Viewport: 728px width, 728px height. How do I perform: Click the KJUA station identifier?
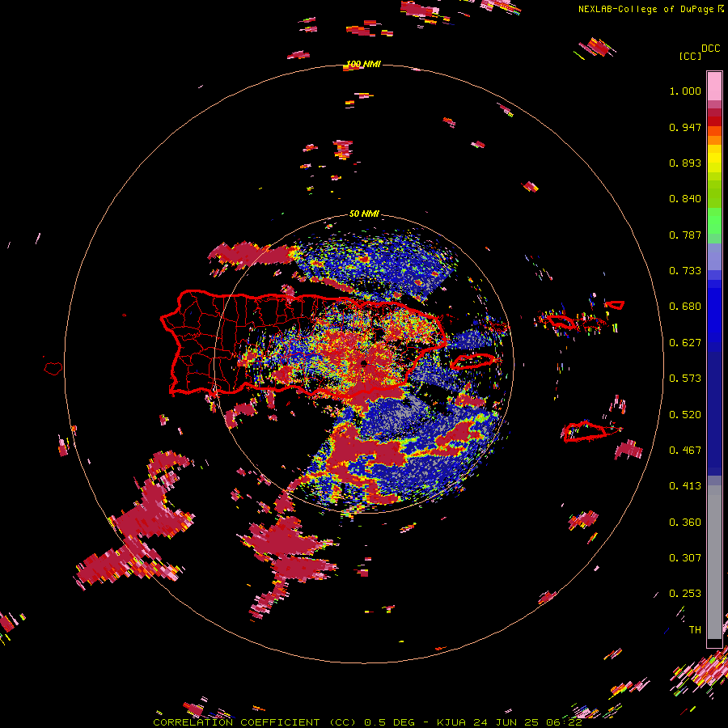tap(451, 722)
